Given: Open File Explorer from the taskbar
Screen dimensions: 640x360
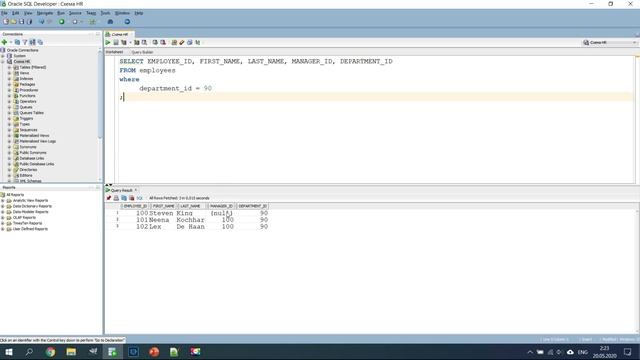Looking at the screenshot, I should (x=71, y=352).
